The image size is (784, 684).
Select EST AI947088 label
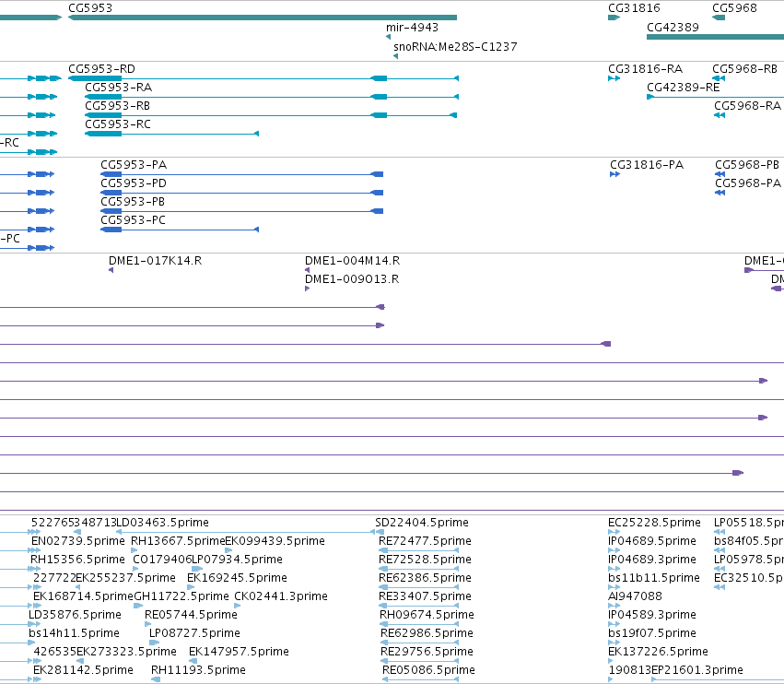(x=635, y=596)
